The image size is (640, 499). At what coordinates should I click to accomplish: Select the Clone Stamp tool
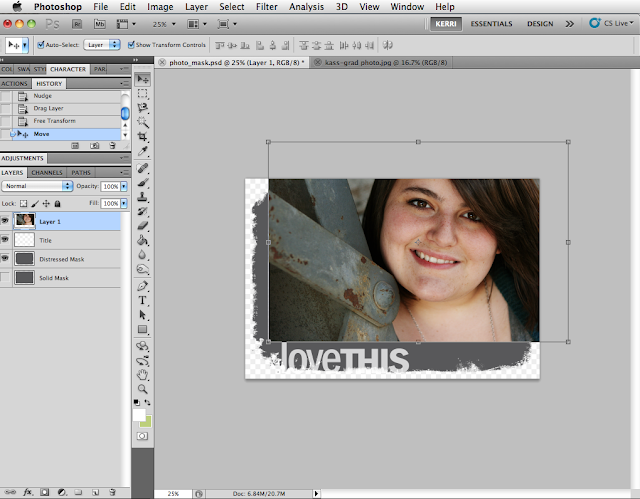pos(143,196)
